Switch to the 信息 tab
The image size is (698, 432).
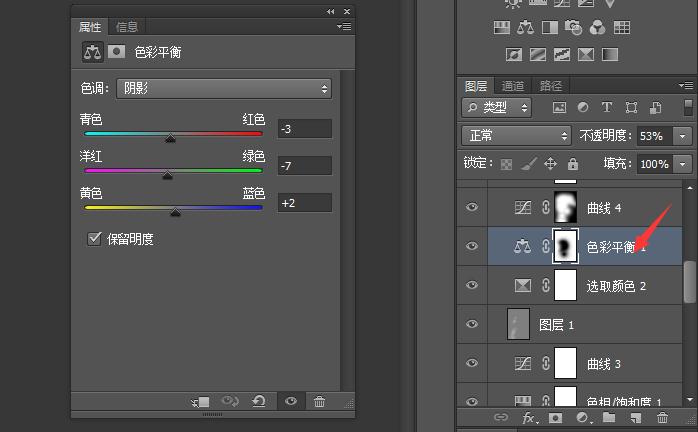pyautogui.click(x=127, y=27)
